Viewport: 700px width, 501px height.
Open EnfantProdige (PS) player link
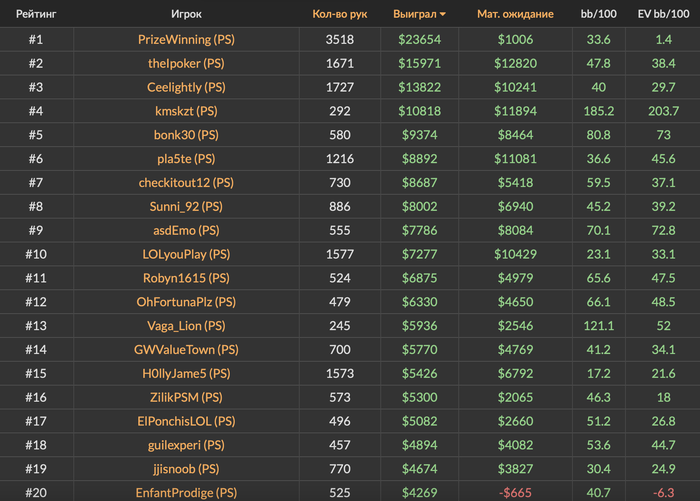(x=186, y=493)
